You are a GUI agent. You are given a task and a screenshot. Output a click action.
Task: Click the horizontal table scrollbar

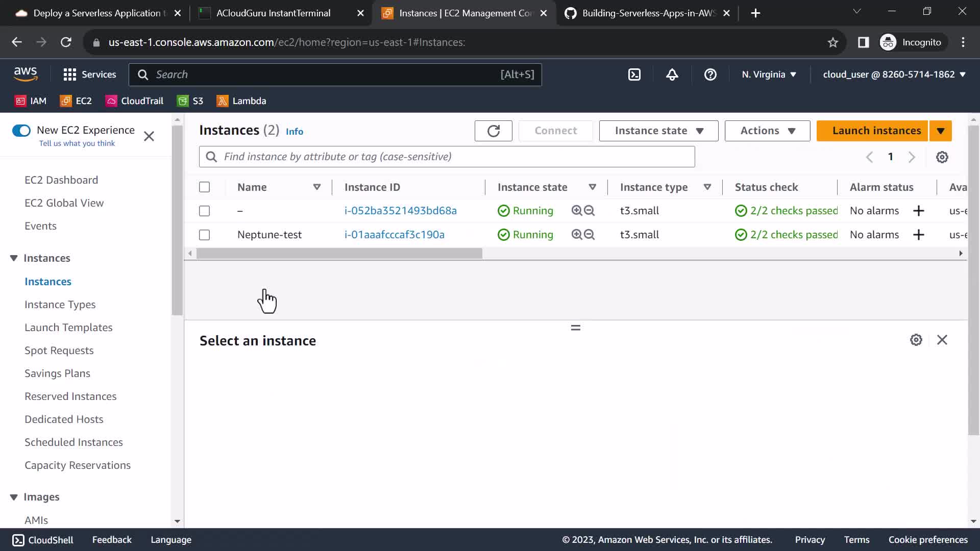pyautogui.click(x=339, y=254)
